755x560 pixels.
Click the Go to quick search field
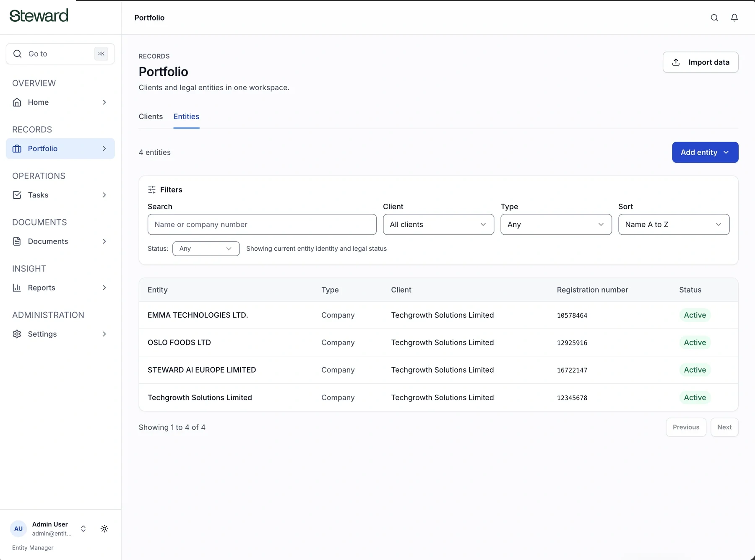(60, 54)
